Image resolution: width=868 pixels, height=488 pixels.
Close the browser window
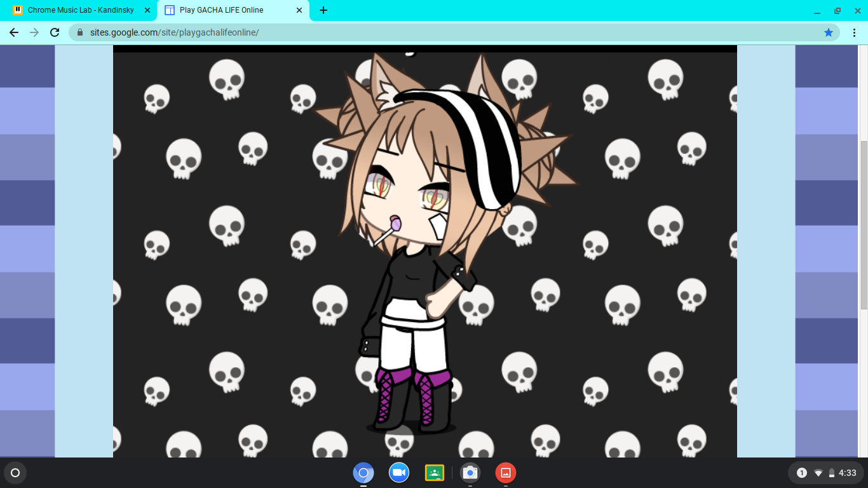point(857,11)
